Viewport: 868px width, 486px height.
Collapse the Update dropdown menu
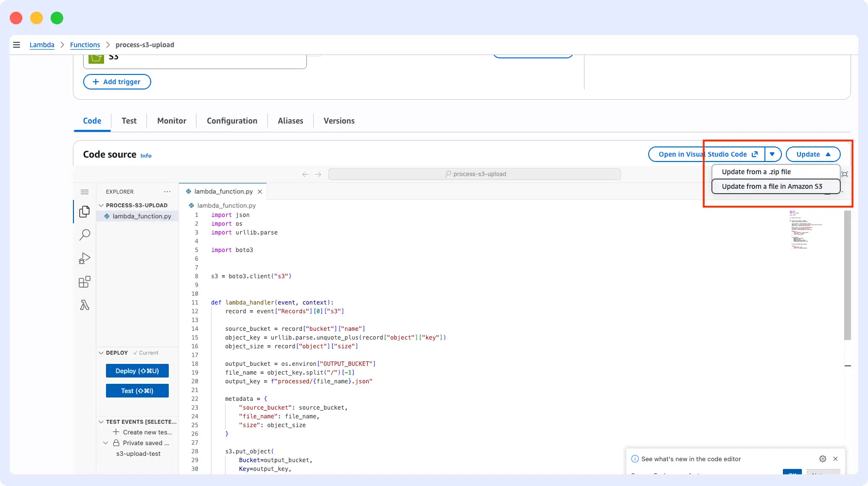813,154
